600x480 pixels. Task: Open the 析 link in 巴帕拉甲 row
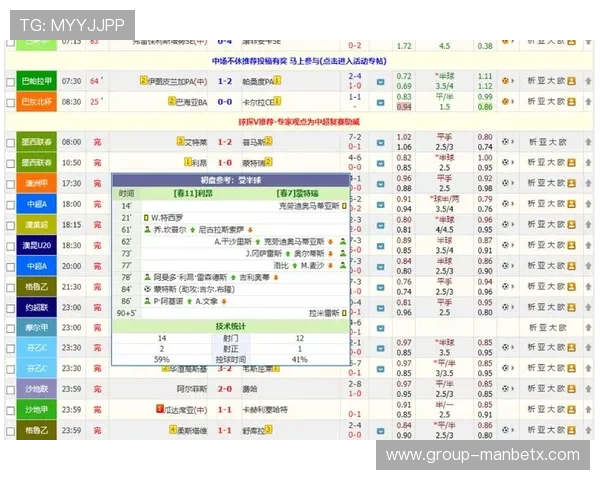coord(532,81)
